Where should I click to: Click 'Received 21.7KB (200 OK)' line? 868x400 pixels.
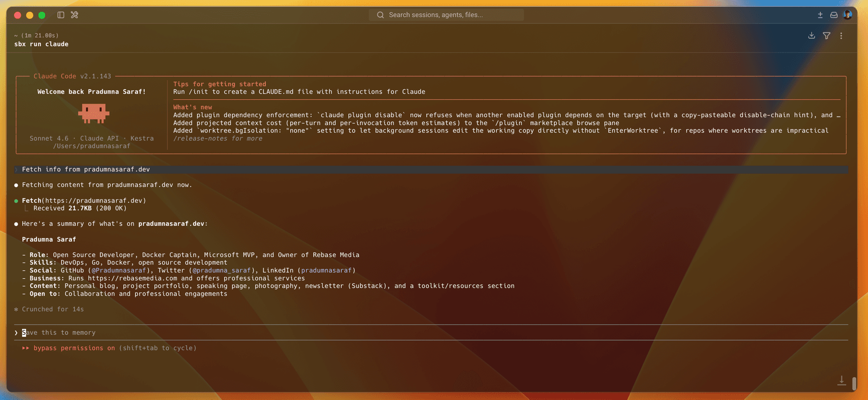[x=80, y=208]
